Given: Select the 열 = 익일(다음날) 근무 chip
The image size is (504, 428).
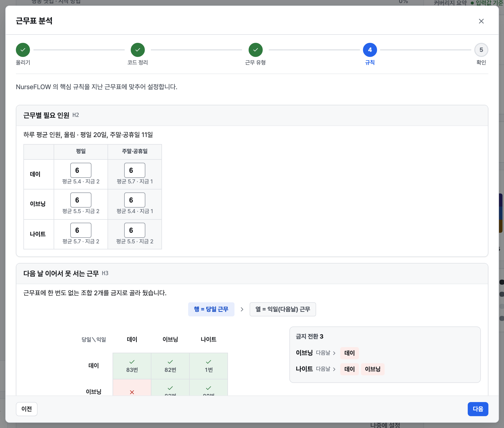Looking at the screenshot, I should [x=283, y=309].
